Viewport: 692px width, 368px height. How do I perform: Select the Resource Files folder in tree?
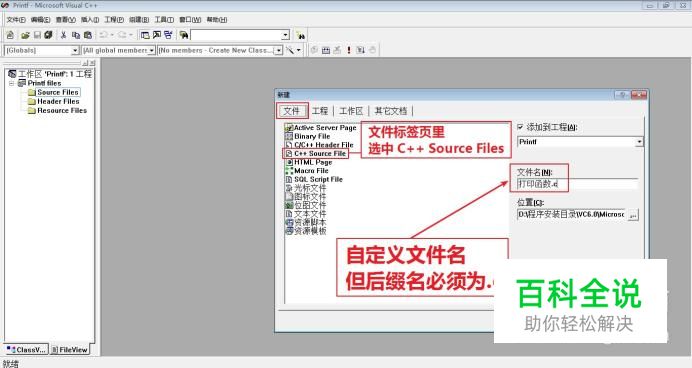coord(62,111)
